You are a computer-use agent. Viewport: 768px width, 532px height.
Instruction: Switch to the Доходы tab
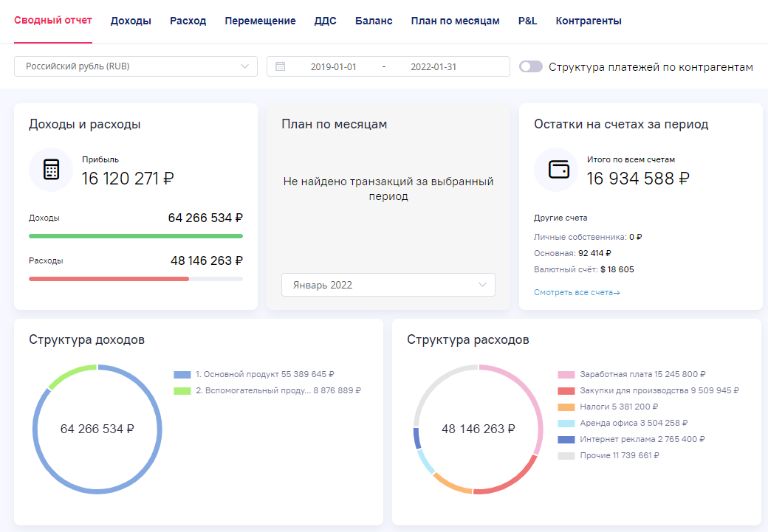pos(131,21)
